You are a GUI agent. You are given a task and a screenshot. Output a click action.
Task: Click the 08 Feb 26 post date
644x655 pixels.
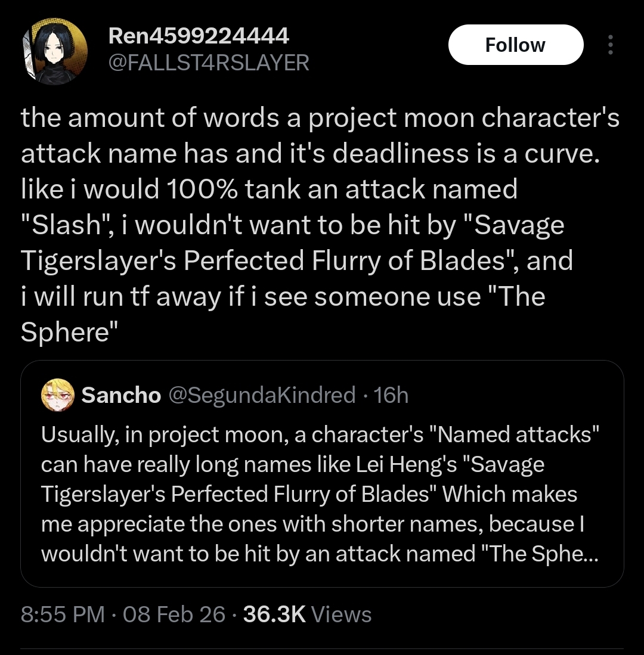(x=175, y=614)
